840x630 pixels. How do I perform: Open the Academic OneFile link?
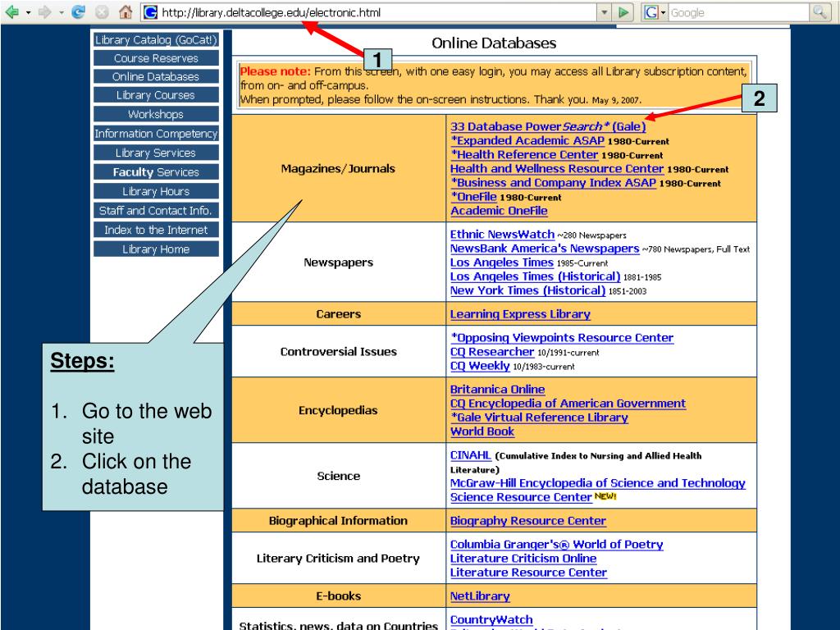tap(499, 211)
